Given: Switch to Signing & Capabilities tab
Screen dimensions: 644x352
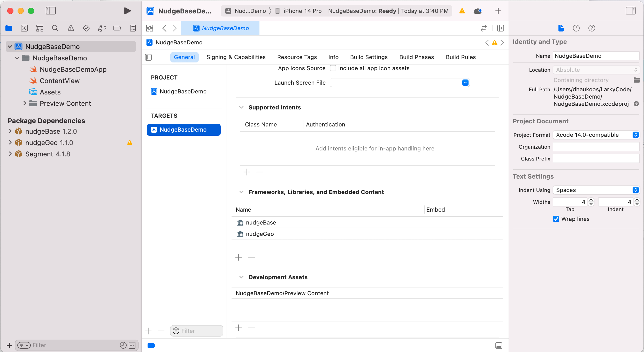Looking at the screenshot, I should coord(236,57).
